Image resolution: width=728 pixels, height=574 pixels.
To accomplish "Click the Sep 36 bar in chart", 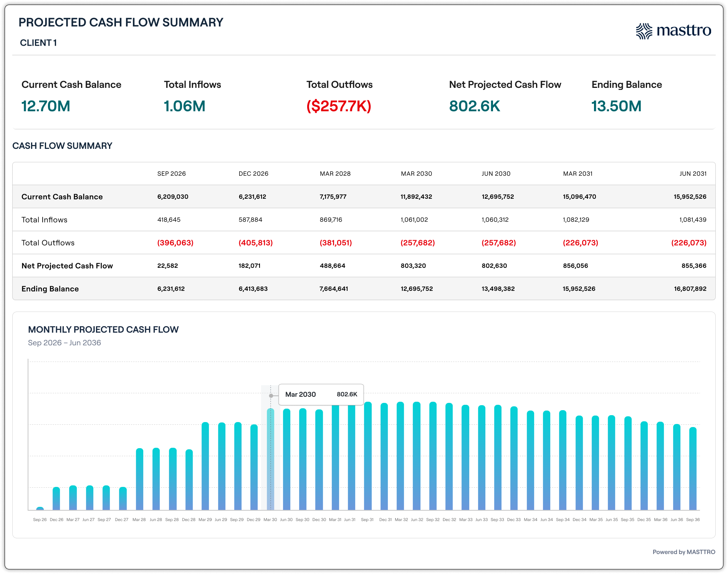I will 693,468.
